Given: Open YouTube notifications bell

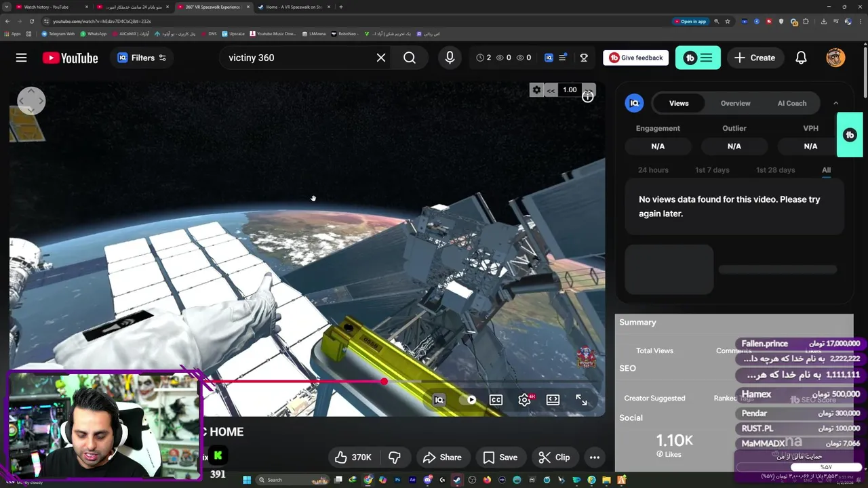Looking at the screenshot, I should pos(801,58).
